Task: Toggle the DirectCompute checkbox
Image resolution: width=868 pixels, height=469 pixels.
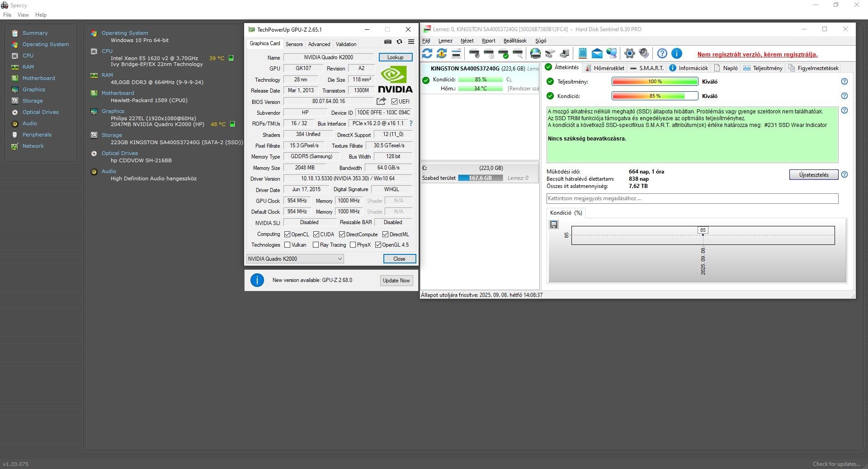Action: (x=342, y=234)
